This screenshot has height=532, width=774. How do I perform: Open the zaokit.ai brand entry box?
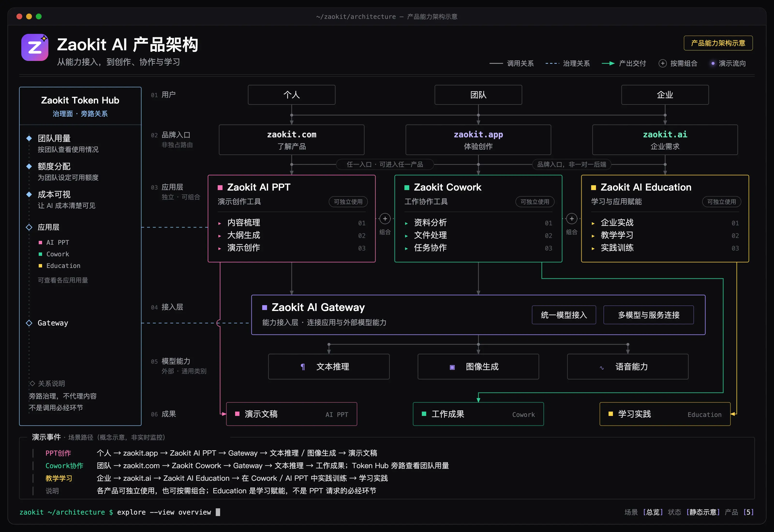click(x=665, y=140)
